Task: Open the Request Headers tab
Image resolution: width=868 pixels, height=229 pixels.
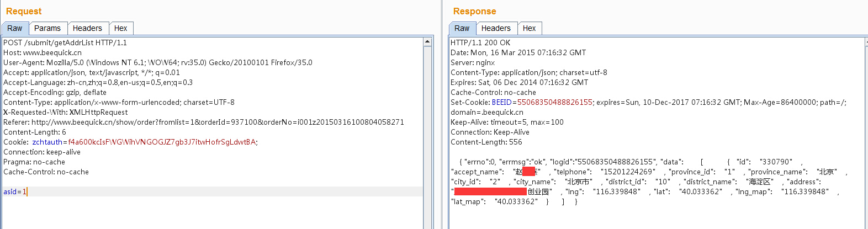Action: 87,28
